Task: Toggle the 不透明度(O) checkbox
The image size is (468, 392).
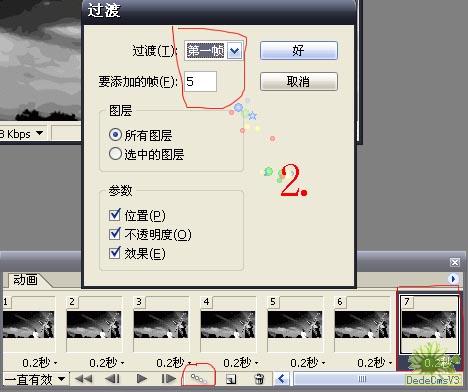Action: pyautogui.click(x=115, y=234)
